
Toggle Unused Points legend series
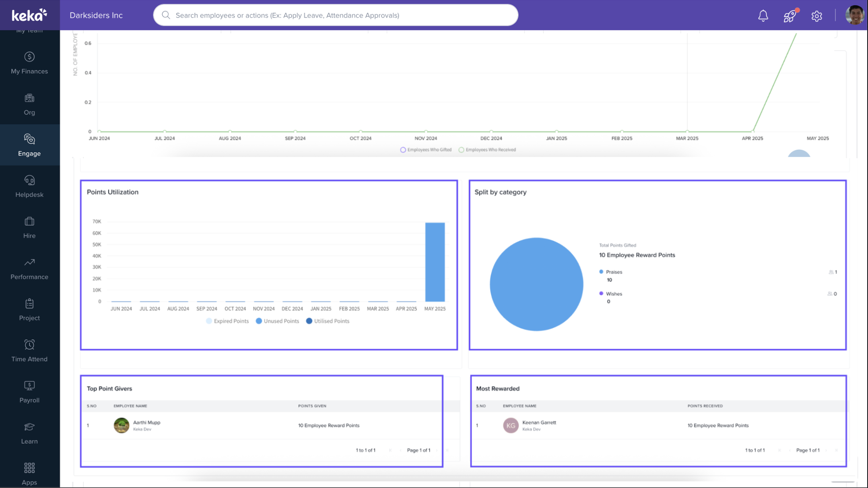(x=278, y=321)
